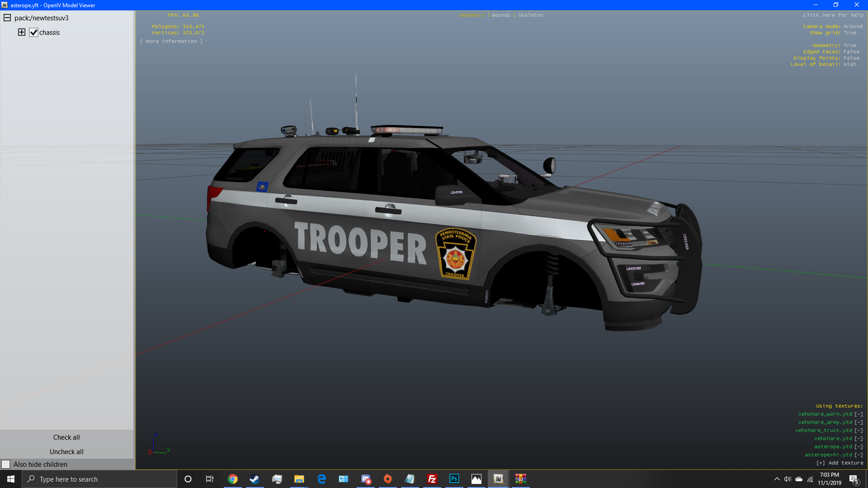Switch to the Skeleton view tab
Image resolution: width=868 pixels, height=488 pixels.
pyautogui.click(x=531, y=15)
